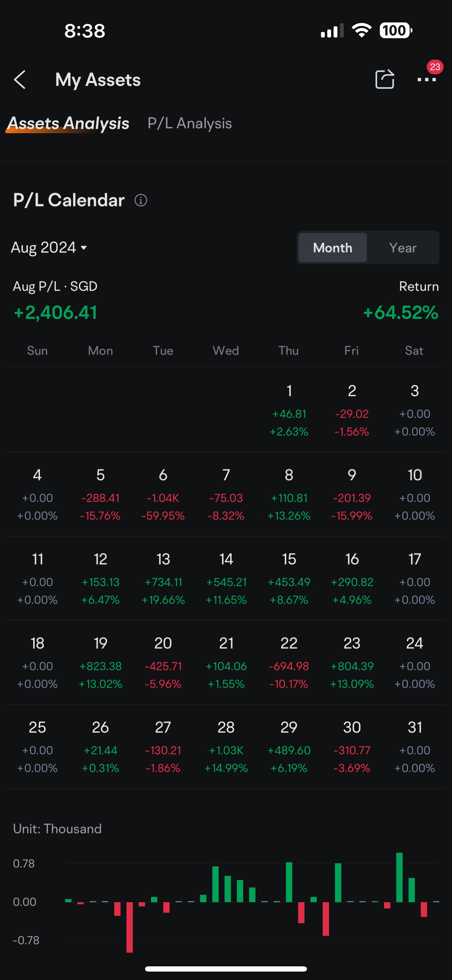Select August 7 with -75.03
The image size is (452, 980).
[x=226, y=495]
